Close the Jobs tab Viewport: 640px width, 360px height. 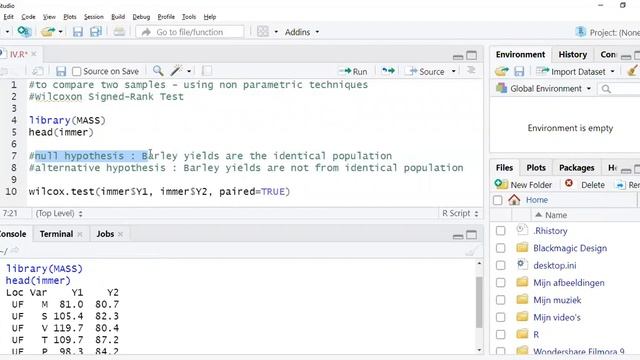pos(120,234)
